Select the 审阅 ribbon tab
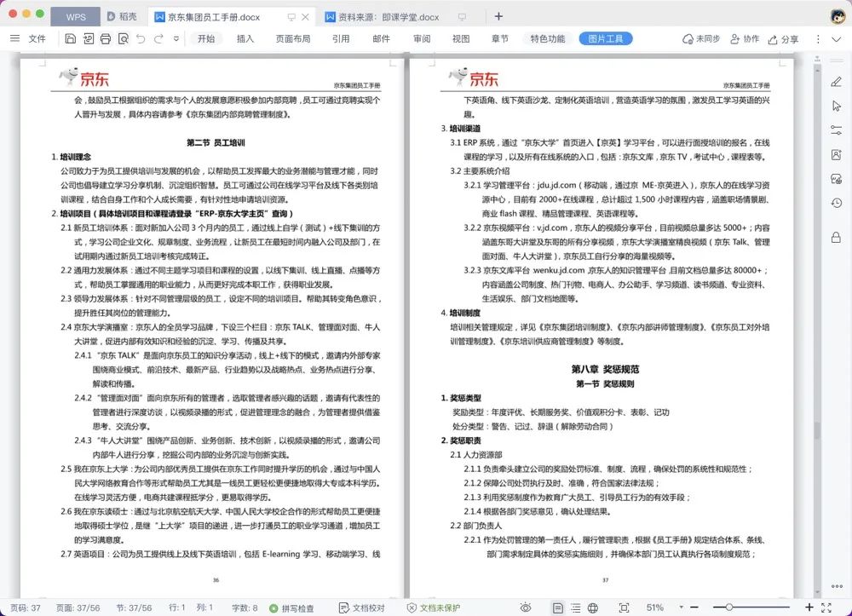Image resolution: width=852 pixels, height=616 pixels. tap(422, 38)
